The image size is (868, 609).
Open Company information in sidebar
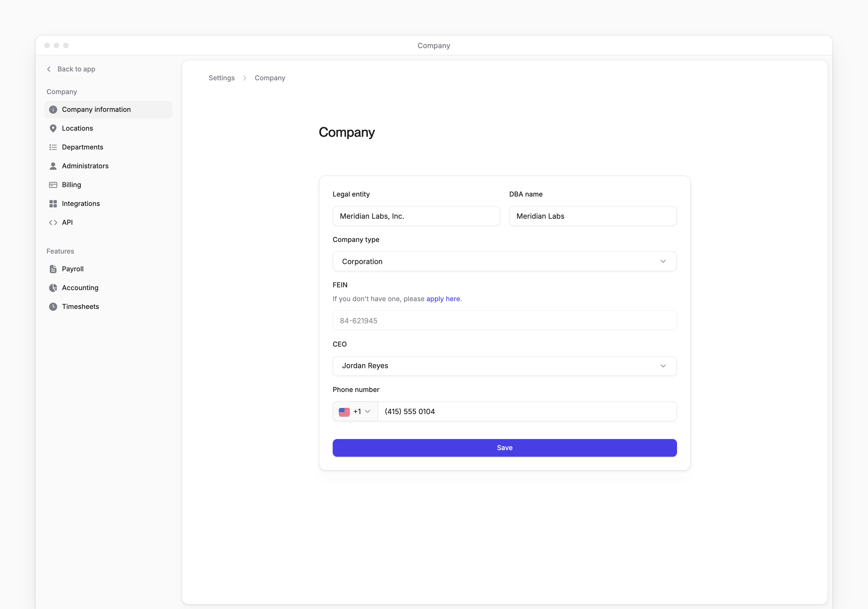(108, 110)
